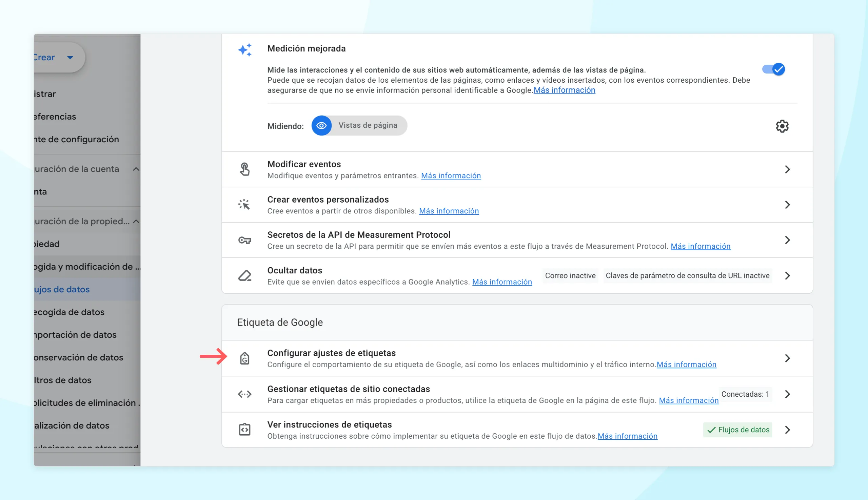Click the Secretos de la API de Measurement Protocol title
The height and width of the screenshot is (500, 868).
[359, 234]
